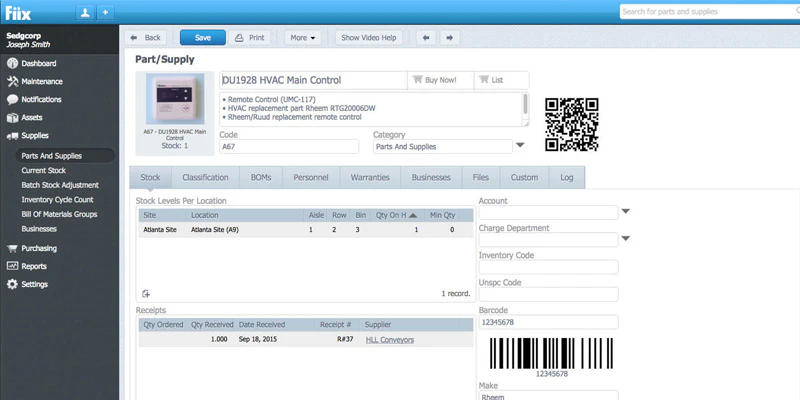Add new stock location record icon
Image resolution: width=800 pixels, height=400 pixels.
point(146,293)
